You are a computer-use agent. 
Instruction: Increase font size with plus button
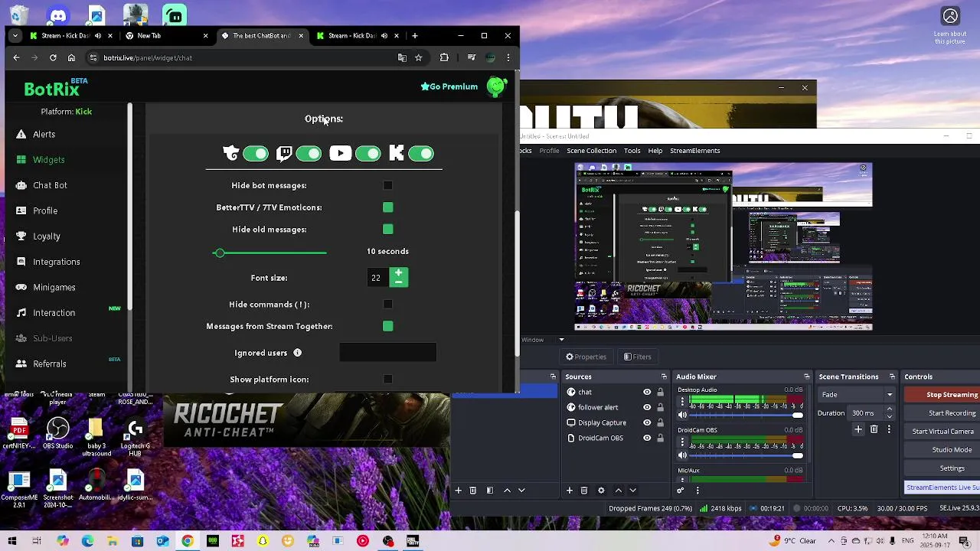398,273
